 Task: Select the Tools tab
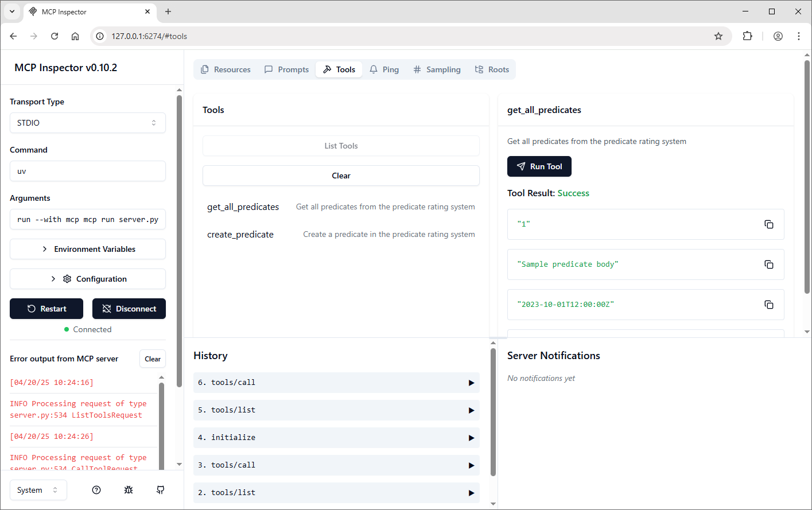coord(339,69)
